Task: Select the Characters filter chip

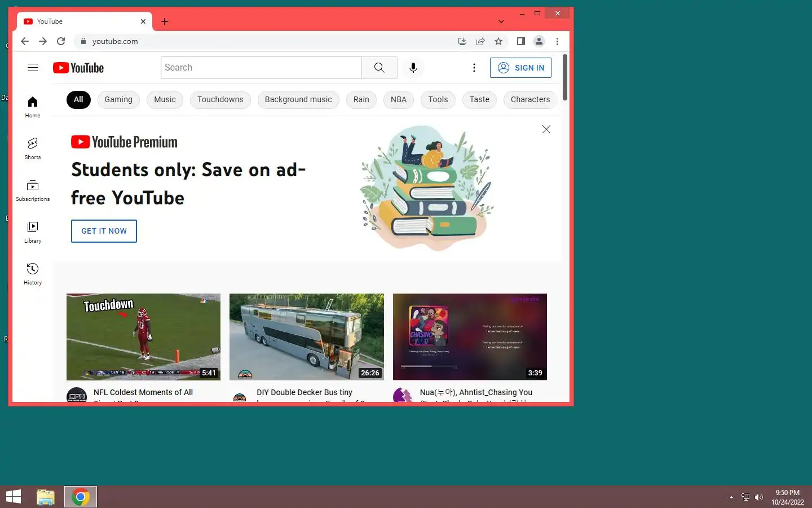Action: click(x=530, y=100)
